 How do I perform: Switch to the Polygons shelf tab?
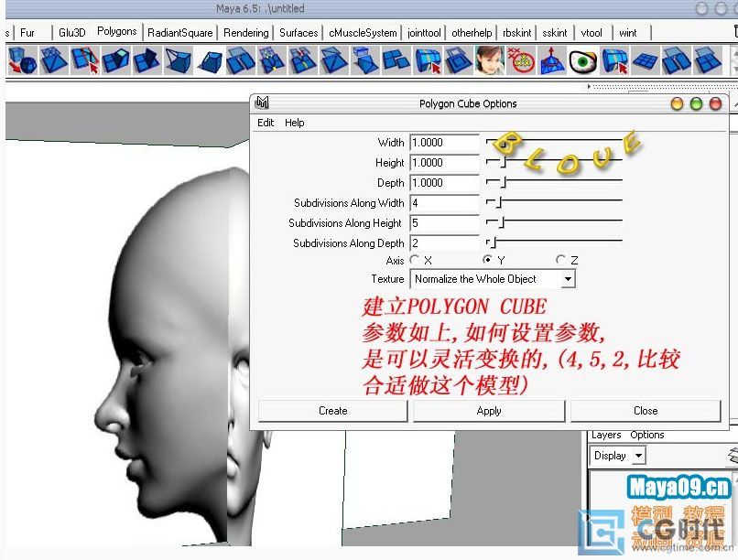(116, 31)
